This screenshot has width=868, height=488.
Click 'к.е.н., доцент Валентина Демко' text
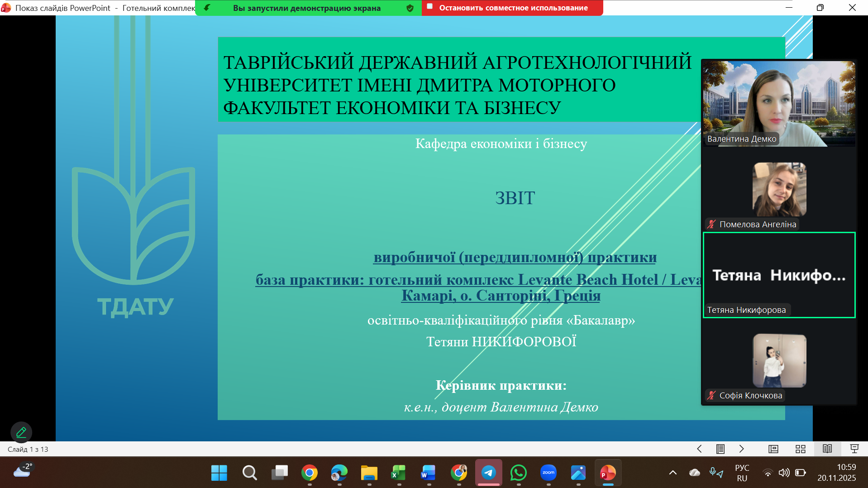click(501, 407)
